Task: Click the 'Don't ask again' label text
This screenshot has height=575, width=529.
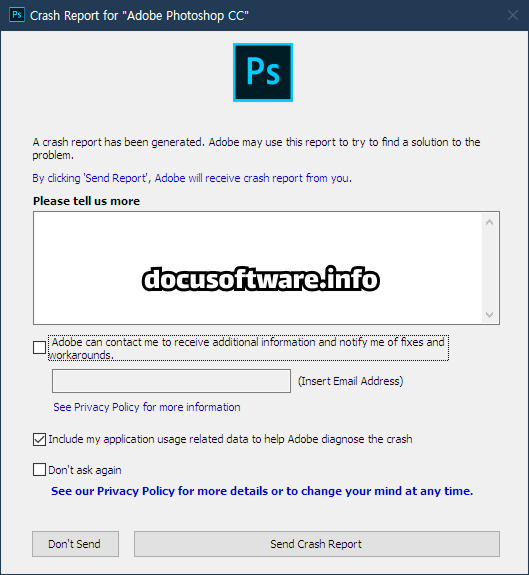Action: click(85, 470)
